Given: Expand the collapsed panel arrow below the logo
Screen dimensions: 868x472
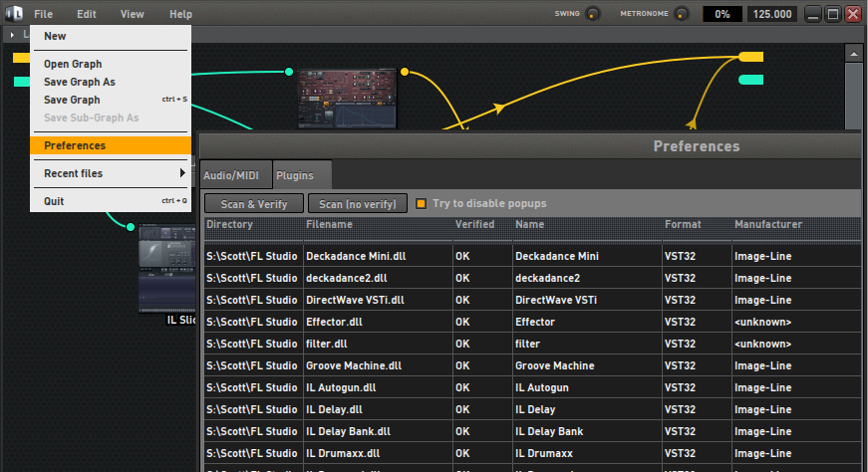Looking at the screenshot, I should pyautogui.click(x=12, y=34).
